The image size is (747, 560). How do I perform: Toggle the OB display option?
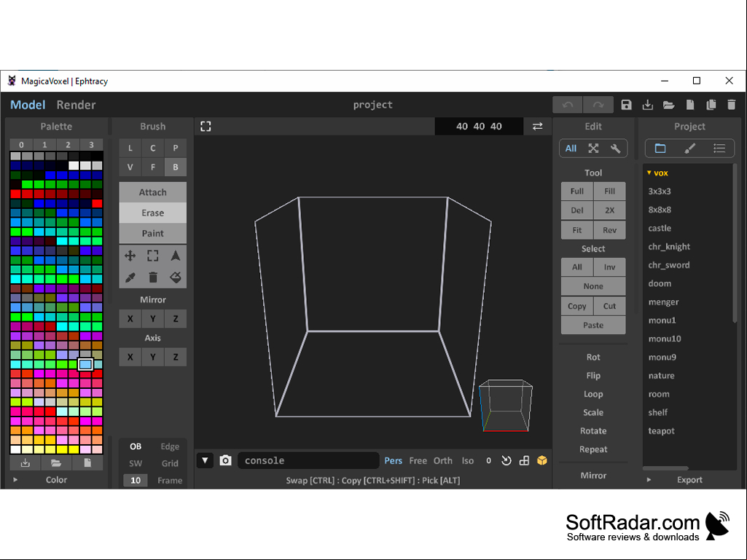point(136,446)
